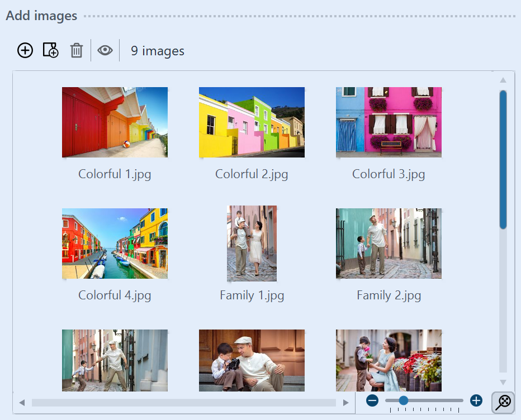
Task: Select the Colorful 2.jpg thumbnail
Action: [252, 122]
